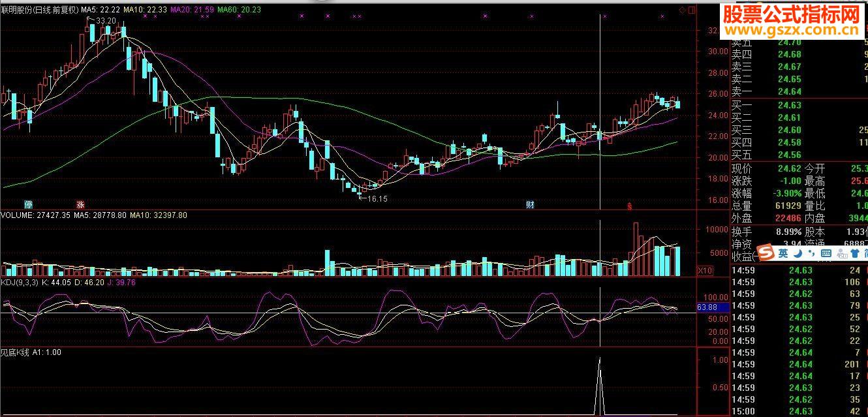This screenshot has height=417, width=868.
Task: Select the 买一 24.63 bid row
Action: (798, 105)
